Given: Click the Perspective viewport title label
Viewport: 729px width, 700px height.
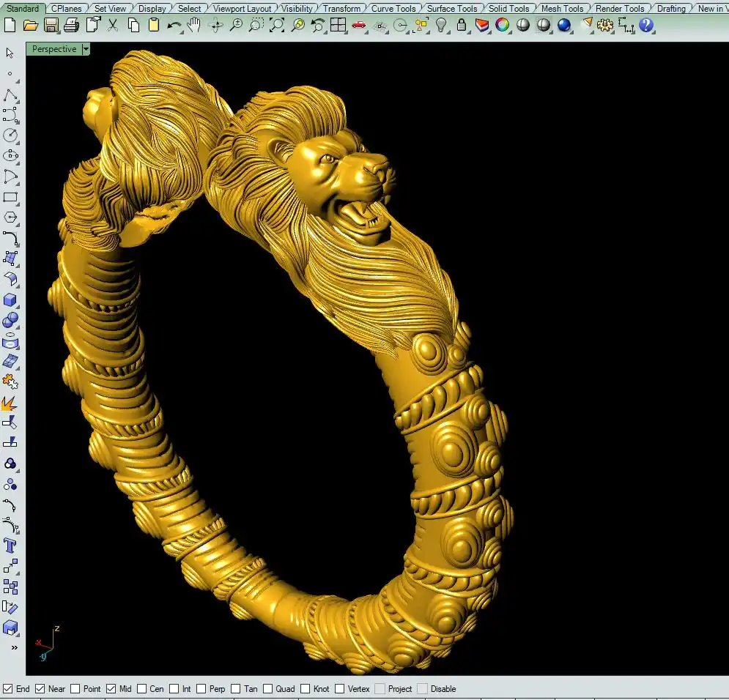Looking at the screenshot, I should pyautogui.click(x=53, y=49).
